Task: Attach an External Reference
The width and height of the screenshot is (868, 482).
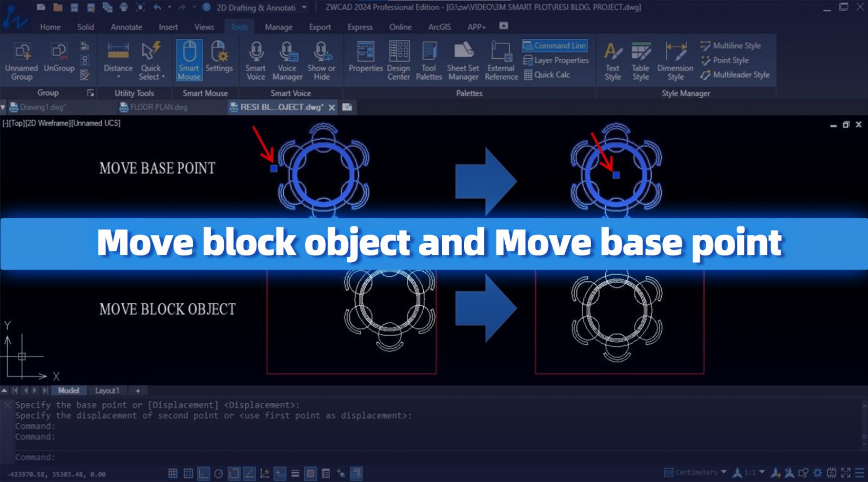Action: [501, 59]
